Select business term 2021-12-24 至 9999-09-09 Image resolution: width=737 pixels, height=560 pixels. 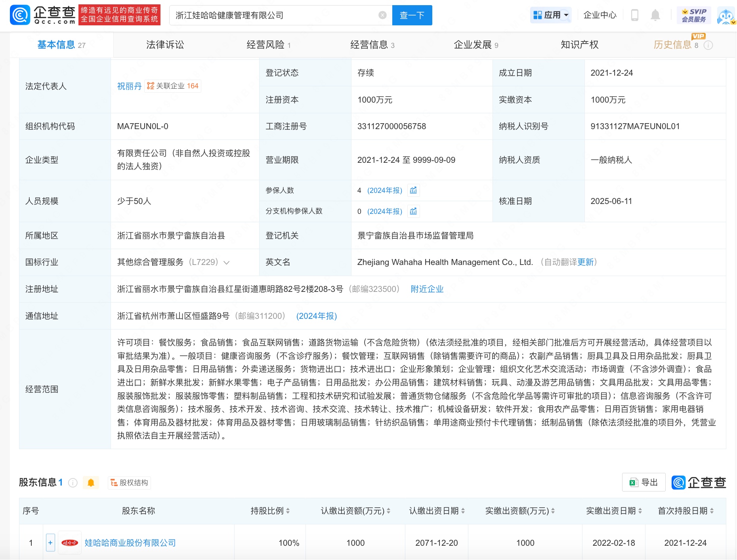coord(406,160)
